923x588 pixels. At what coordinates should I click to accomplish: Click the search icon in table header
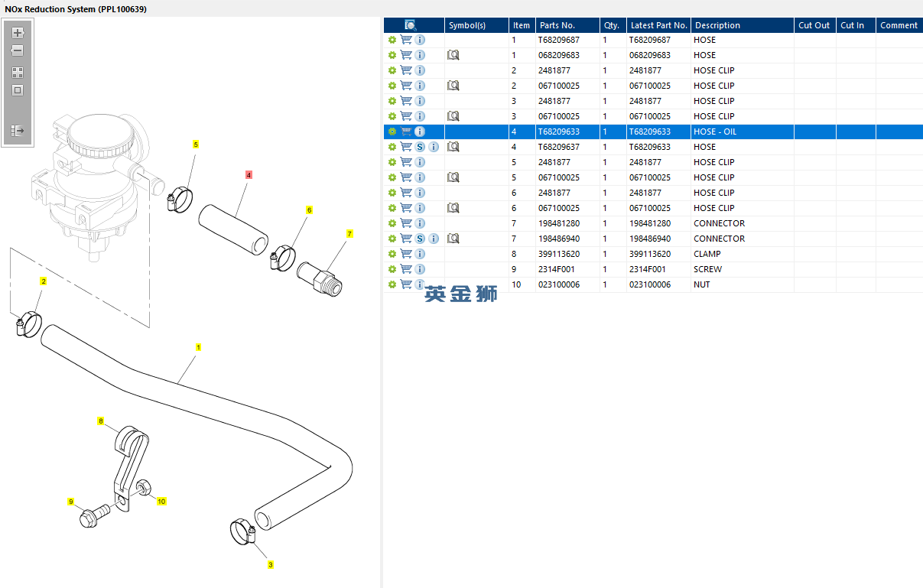point(411,25)
